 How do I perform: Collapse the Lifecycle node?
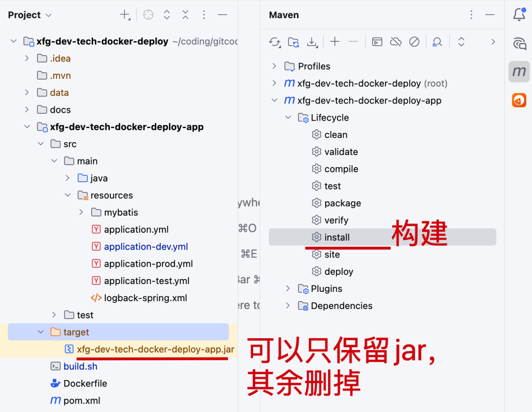click(x=288, y=117)
